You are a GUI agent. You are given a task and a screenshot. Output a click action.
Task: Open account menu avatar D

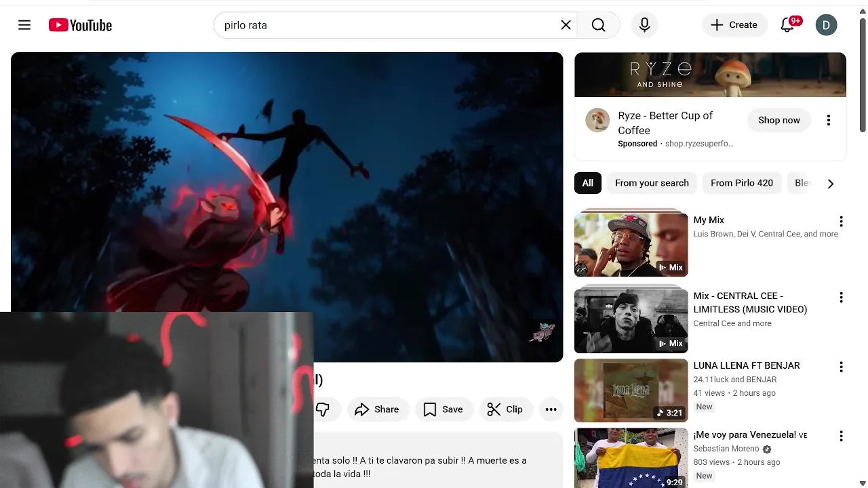point(826,25)
